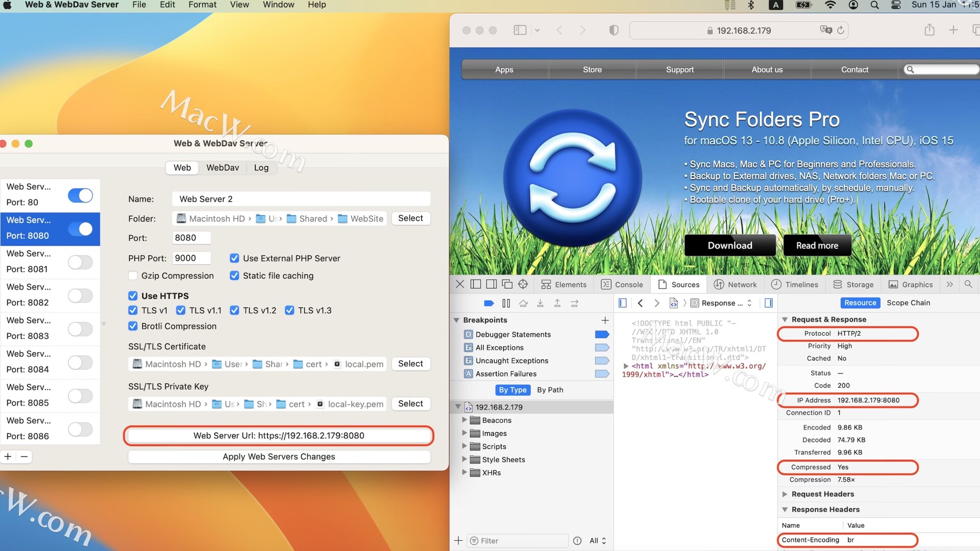Toggle Safari sidebar icon
The image size is (980, 551).
click(x=520, y=30)
